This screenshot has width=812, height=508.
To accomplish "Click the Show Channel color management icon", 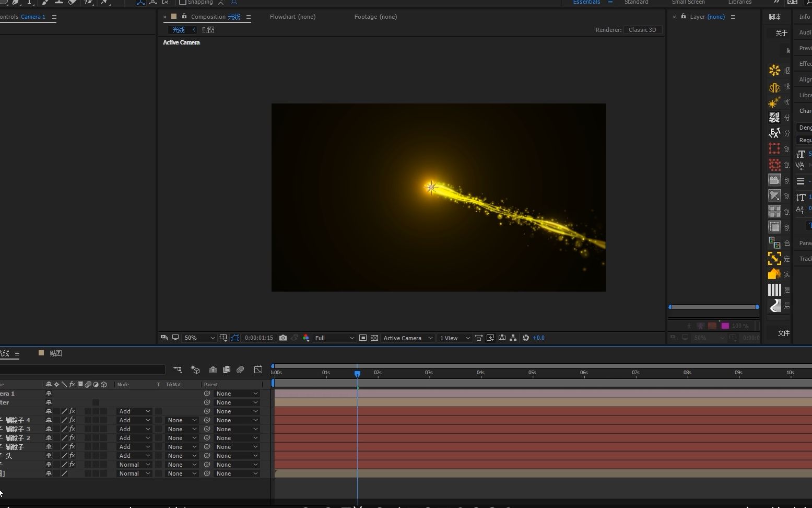I will 306,338.
